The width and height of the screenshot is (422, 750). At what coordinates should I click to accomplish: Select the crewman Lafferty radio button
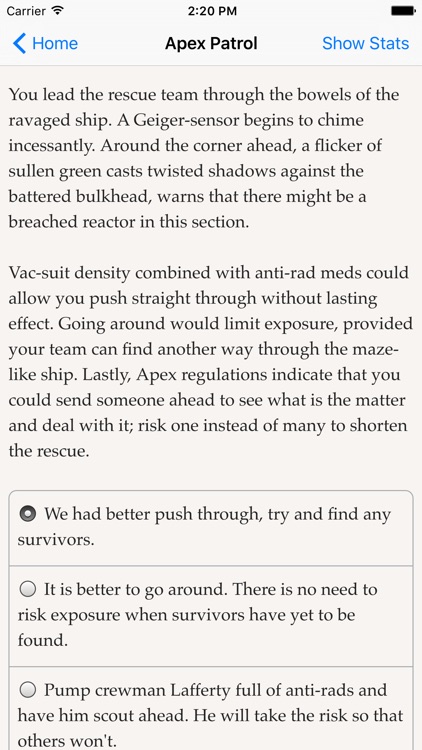pyautogui.click(x=28, y=690)
